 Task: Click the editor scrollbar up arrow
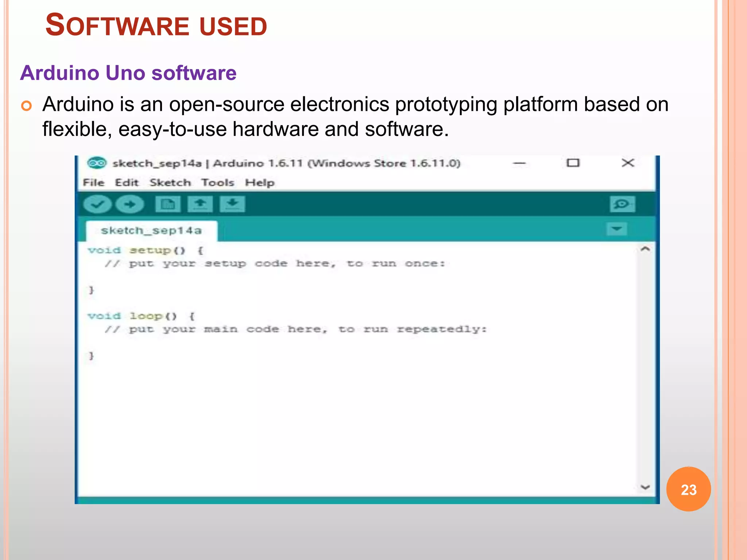[x=645, y=249]
